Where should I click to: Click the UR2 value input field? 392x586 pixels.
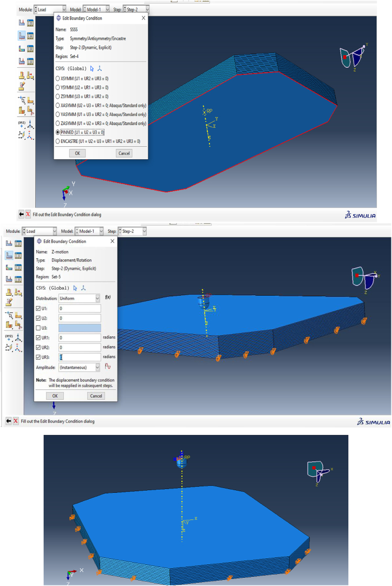point(80,347)
